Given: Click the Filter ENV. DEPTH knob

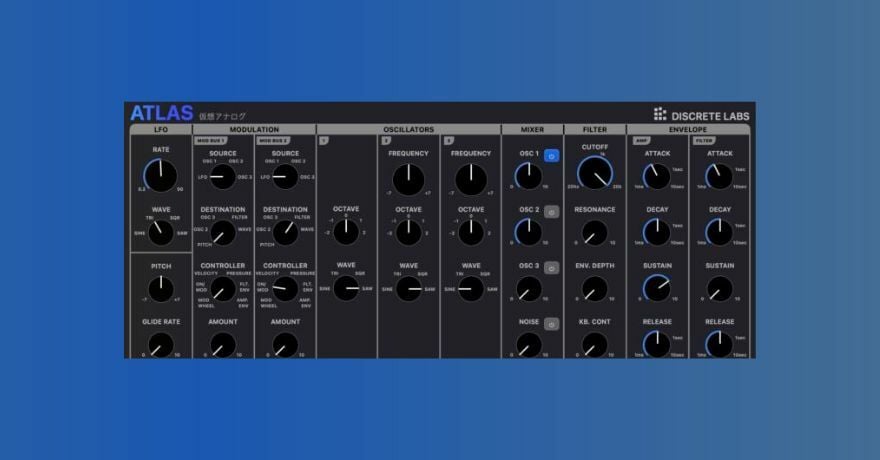Looking at the screenshot, I should coord(594,289).
